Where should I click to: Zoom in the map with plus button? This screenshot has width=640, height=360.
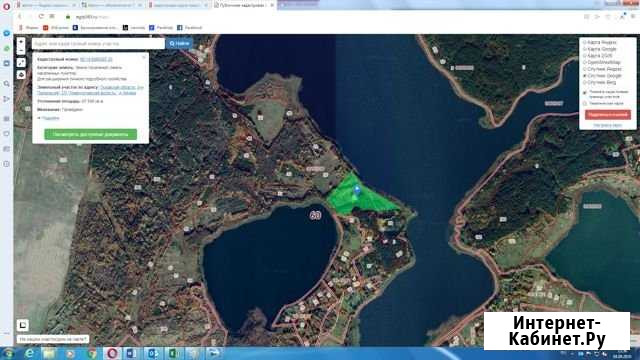tap(21, 42)
